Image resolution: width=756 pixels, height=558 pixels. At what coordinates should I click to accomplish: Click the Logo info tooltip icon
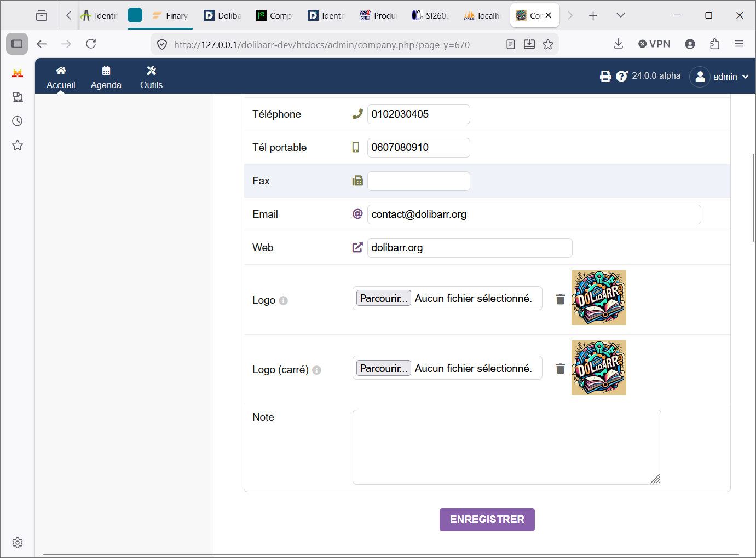coord(283,300)
